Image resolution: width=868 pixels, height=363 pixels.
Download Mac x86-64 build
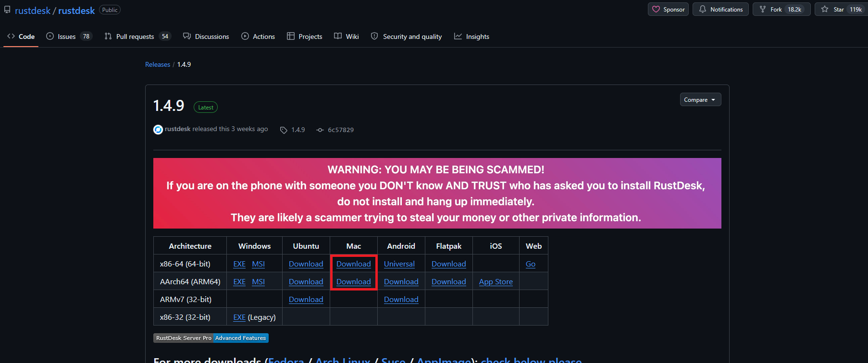coord(354,264)
